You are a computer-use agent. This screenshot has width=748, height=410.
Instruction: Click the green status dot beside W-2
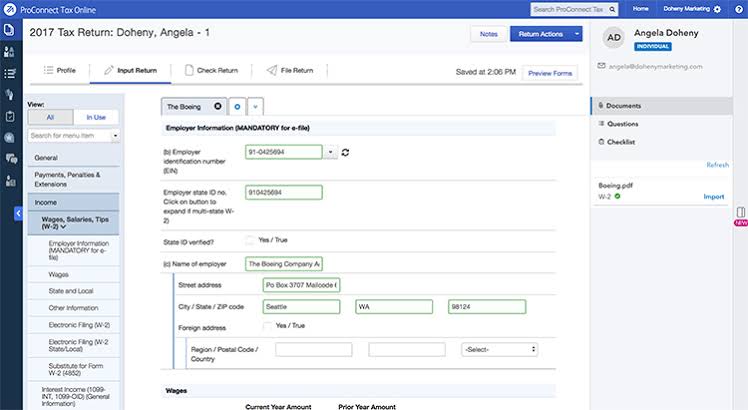[617, 196]
